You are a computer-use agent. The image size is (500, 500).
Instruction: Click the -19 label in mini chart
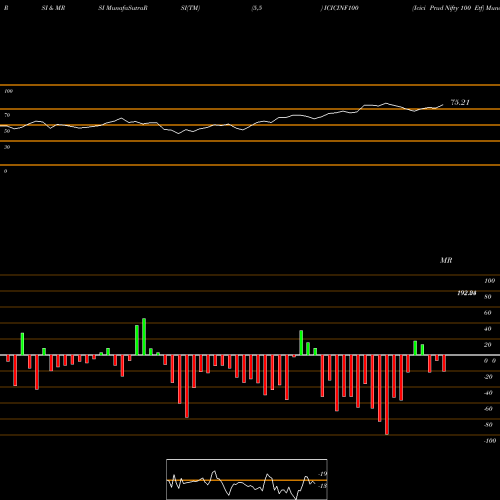323,474
